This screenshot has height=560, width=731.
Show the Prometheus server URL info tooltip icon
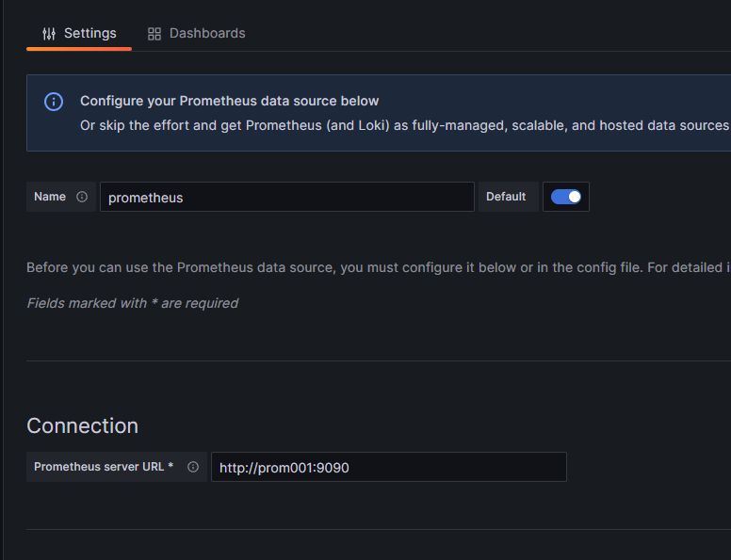[193, 467]
